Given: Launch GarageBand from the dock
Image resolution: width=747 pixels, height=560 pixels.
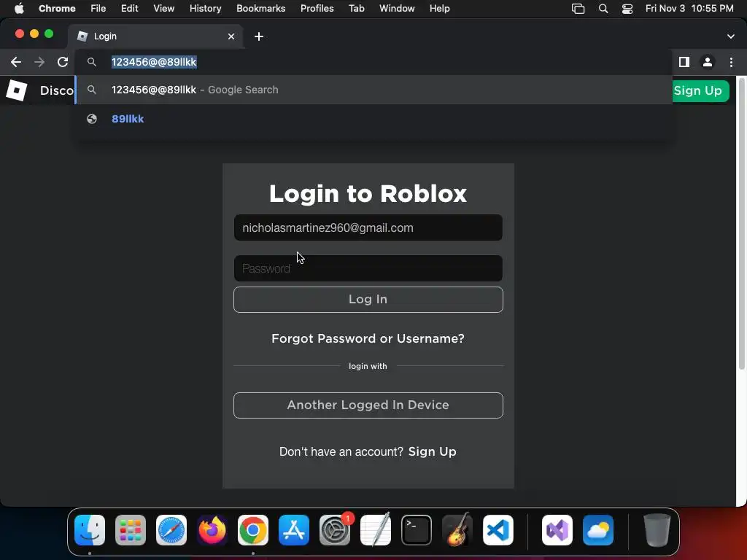Looking at the screenshot, I should [457, 530].
